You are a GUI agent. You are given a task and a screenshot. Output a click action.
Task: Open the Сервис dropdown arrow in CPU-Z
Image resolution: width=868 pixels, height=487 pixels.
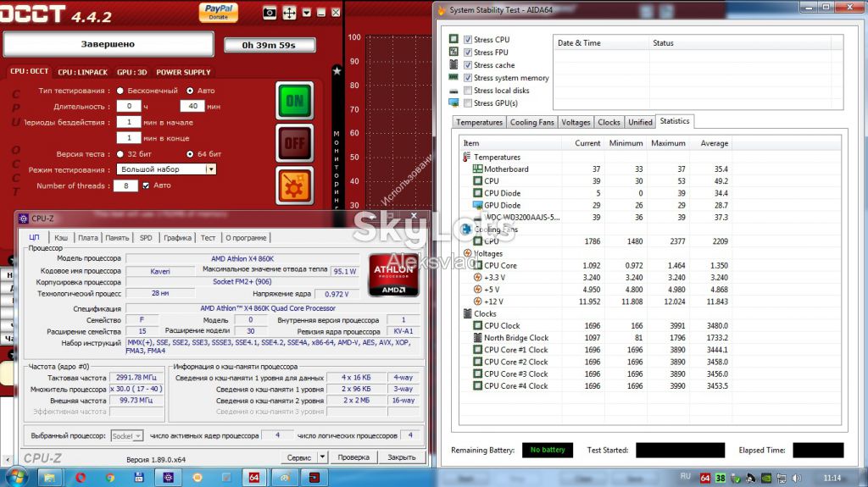click(323, 457)
